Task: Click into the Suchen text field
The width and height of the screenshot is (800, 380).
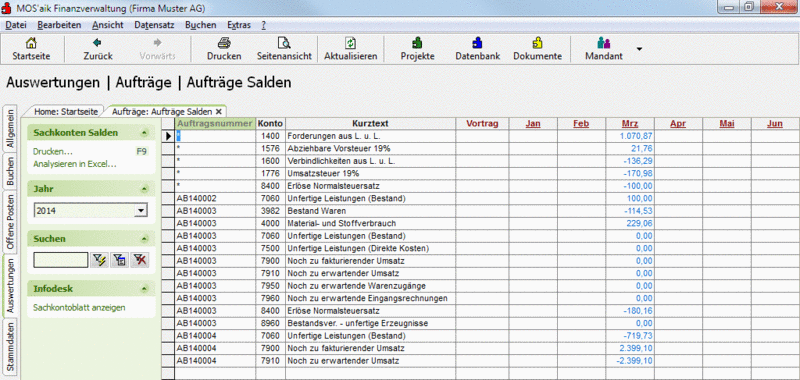Action: point(61,260)
